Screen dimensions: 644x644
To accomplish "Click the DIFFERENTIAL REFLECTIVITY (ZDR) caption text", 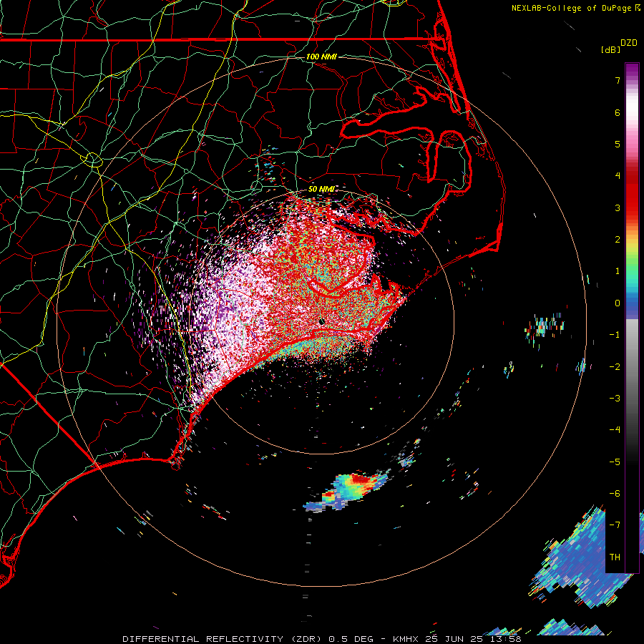I will tap(224, 639).
